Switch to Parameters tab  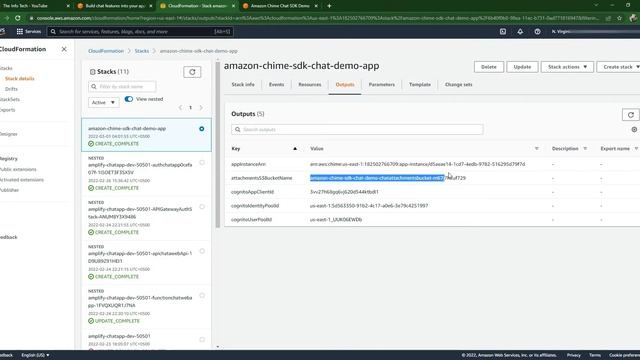click(382, 84)
